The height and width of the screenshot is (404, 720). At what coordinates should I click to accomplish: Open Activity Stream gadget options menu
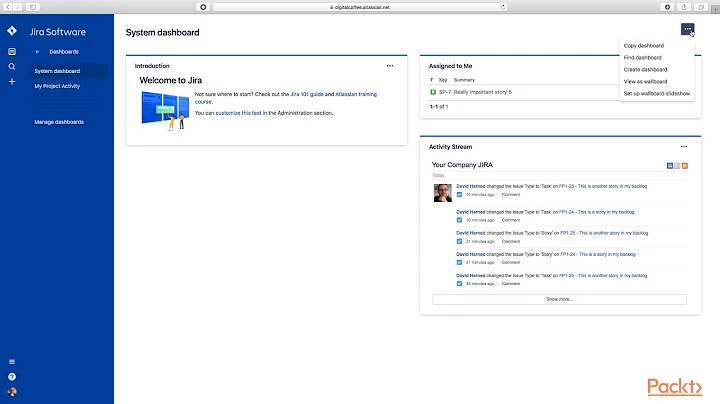[x=684, y=146]
